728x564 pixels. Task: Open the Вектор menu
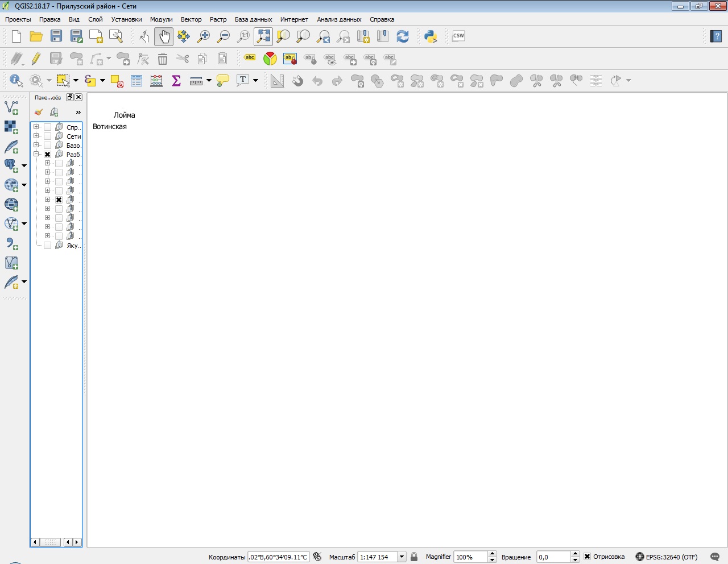(191, 19)
